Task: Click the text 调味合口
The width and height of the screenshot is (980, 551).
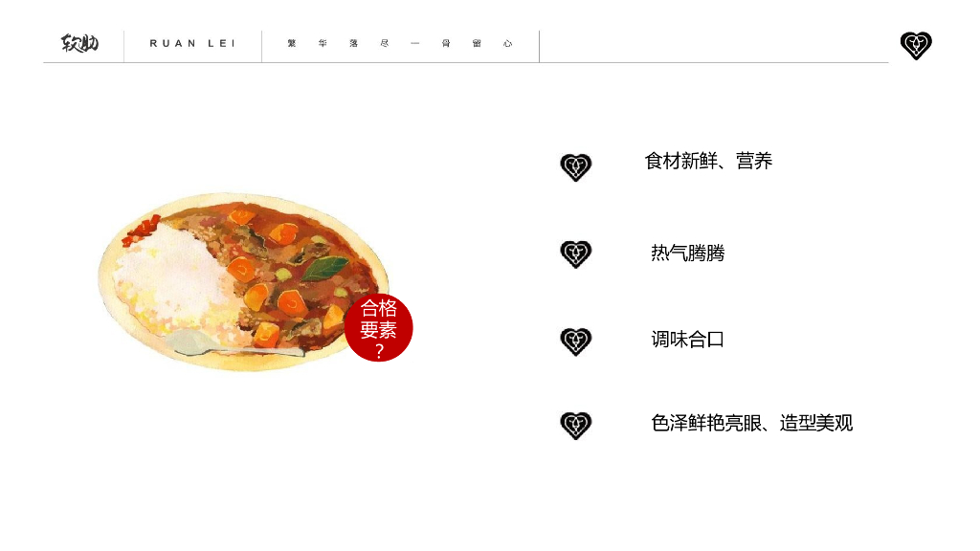Action: point(687,340)
